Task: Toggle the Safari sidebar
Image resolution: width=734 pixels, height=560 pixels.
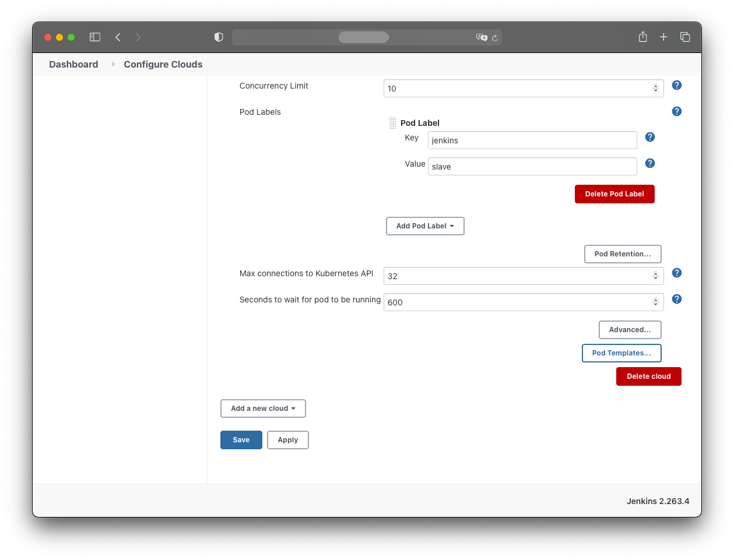Action: tap(95, 37)
